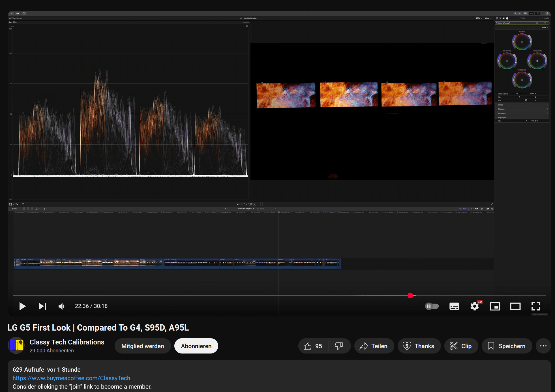Click the share export icon
Screen dimensions: 555x392
(547, 13)
